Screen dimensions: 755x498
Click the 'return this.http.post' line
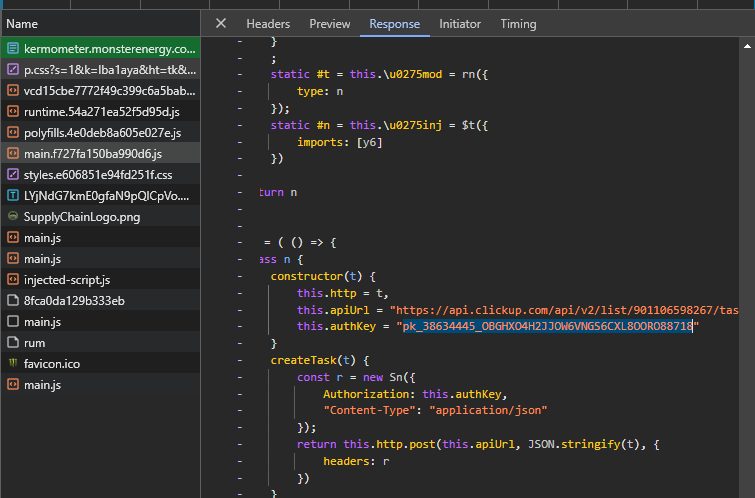(478, 444)
